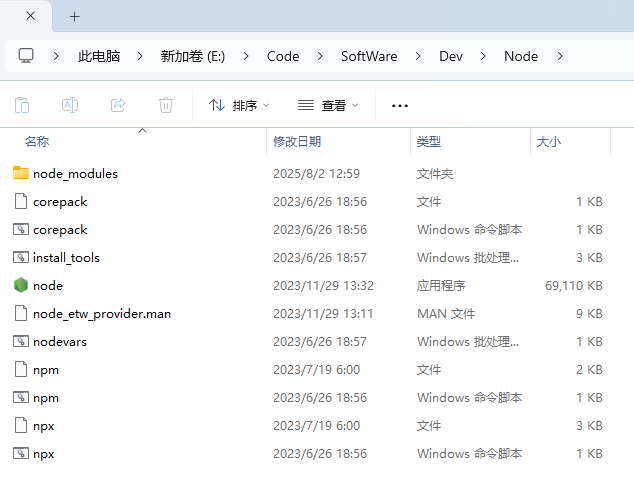Screen dimensions: 634x488
Task: Select the node_modules folder name
Action: click(x=75, y=173)
